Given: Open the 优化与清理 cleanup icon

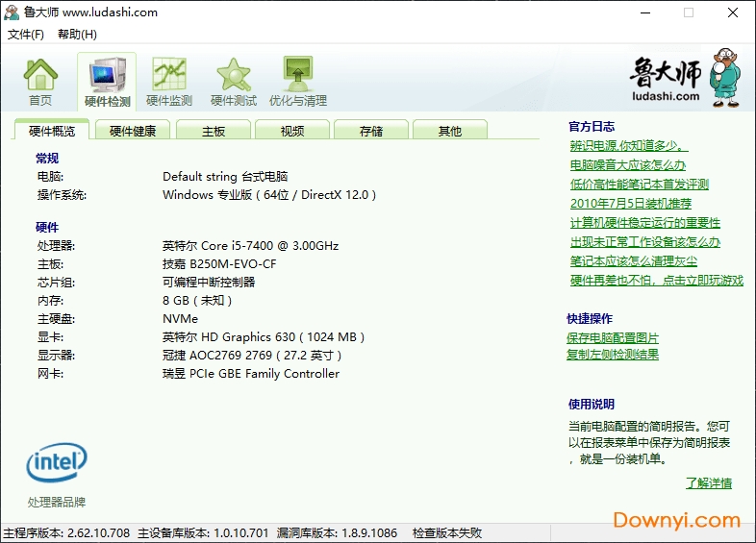Looking at the screenshot, I should click(x=298, y=82).
